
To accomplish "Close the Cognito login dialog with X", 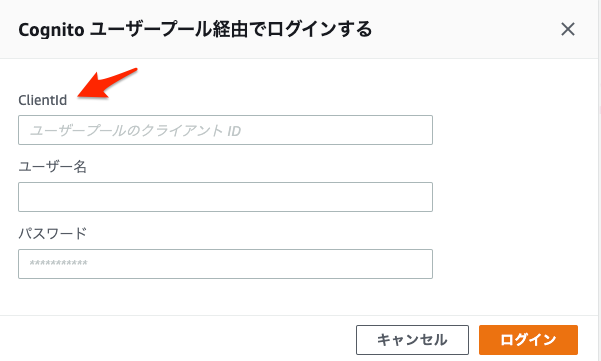I will click(x=568, y=29).
